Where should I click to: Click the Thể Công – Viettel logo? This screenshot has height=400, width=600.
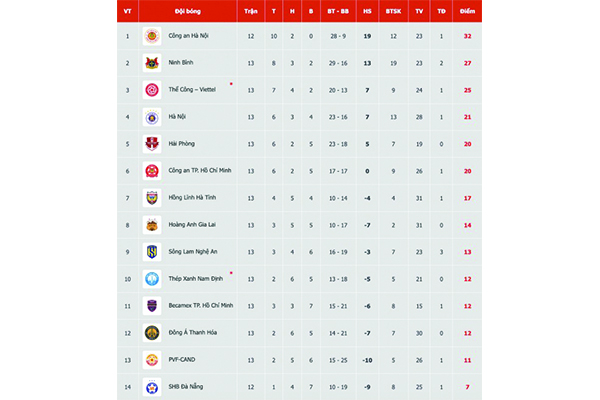click(152, 90)
